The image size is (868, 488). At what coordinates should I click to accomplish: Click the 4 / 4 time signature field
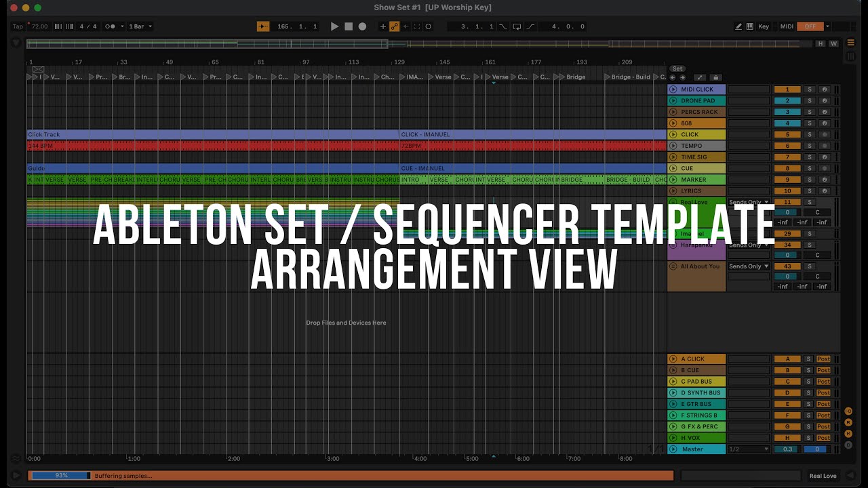point(88,26)
